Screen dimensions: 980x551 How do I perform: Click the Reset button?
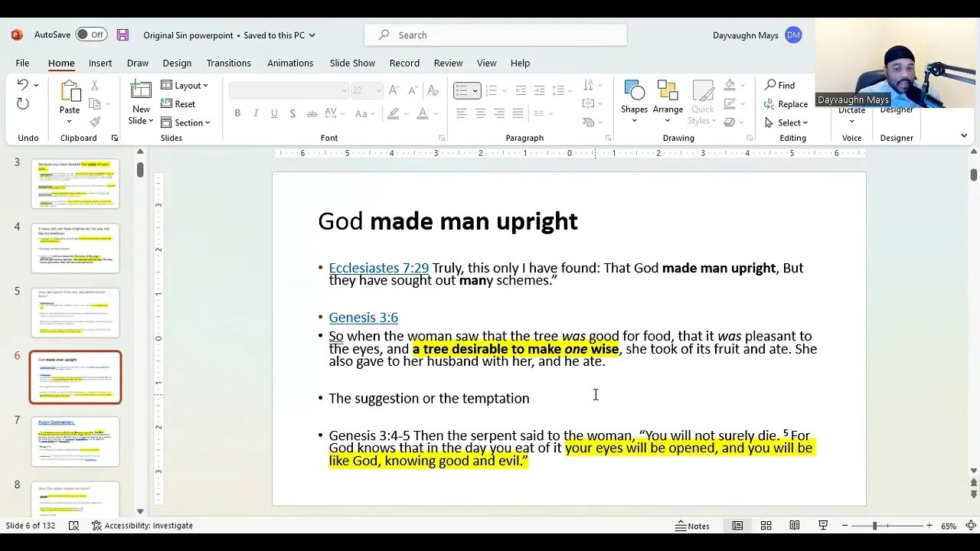coord(178,104)
